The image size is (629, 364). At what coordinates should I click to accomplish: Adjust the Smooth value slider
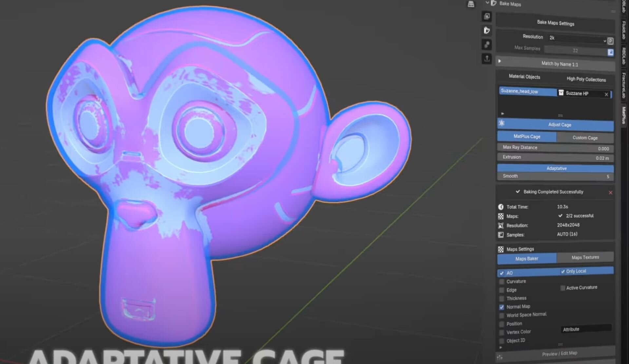(556, 176)
